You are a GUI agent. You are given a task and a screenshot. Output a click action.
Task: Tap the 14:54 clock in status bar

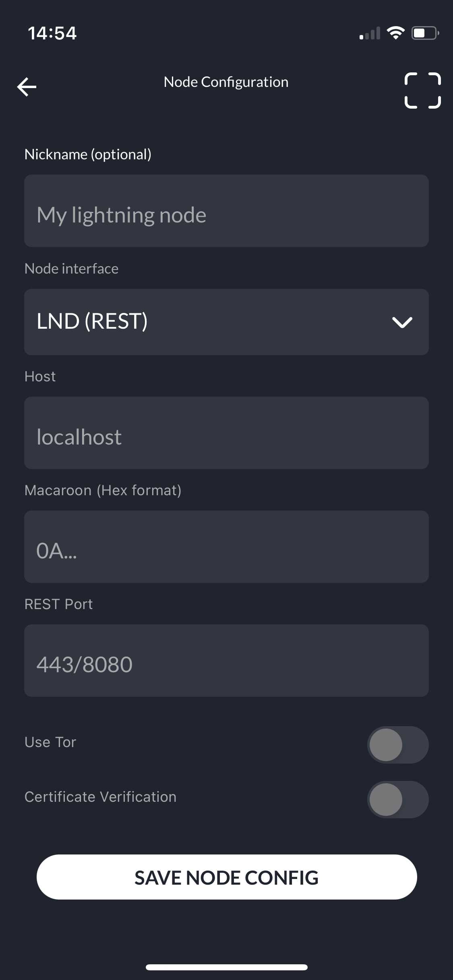point(52,33)
